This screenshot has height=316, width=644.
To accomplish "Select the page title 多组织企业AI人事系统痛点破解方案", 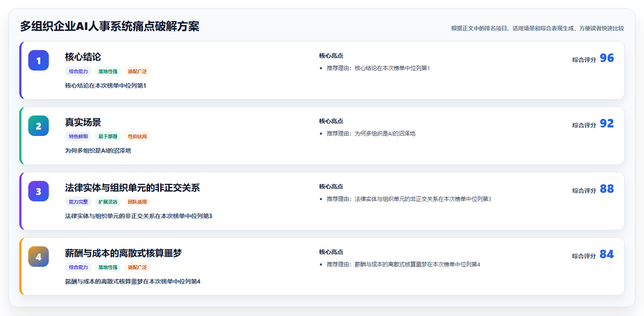I will tap(110, 27).
